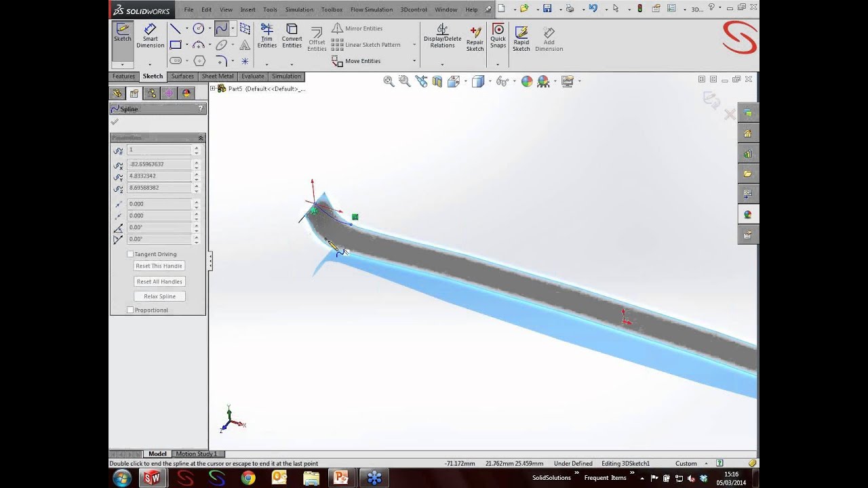Click the green OK checkmark in Spline panel
Viewport: 868px width, 488px height.
(x=115, y=122)
